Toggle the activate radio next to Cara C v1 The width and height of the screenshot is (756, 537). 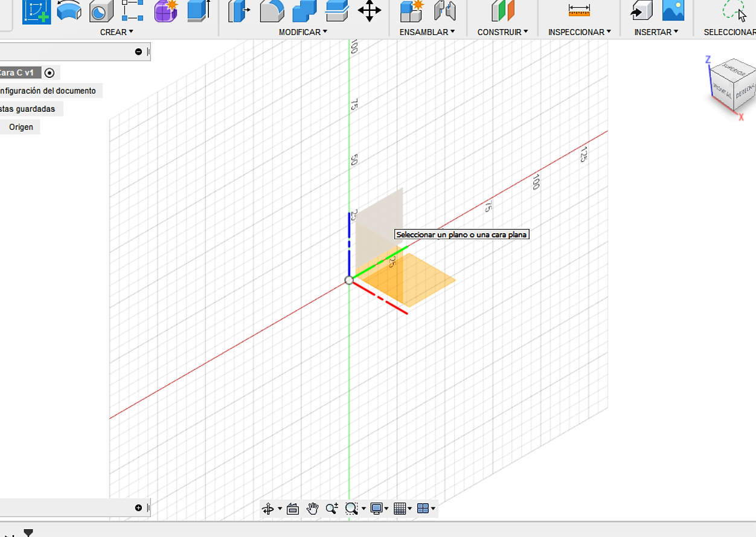50,73
